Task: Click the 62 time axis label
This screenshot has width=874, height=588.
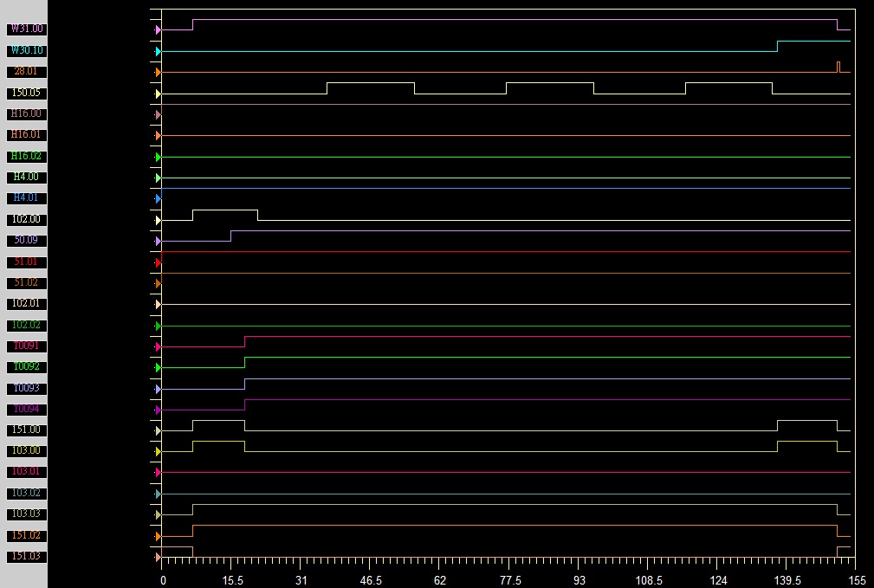Action: tap(440, 581)
